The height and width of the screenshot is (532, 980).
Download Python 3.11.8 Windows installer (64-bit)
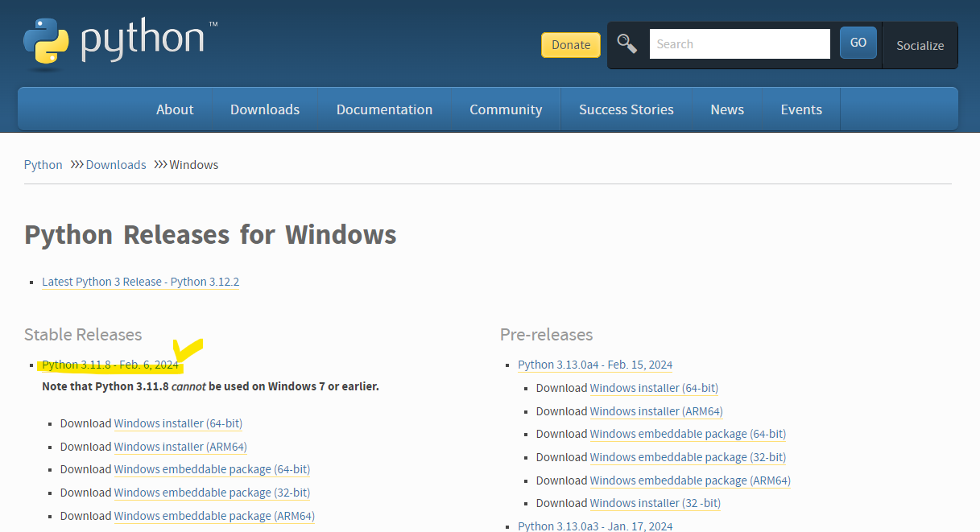[x=178, y=423]
